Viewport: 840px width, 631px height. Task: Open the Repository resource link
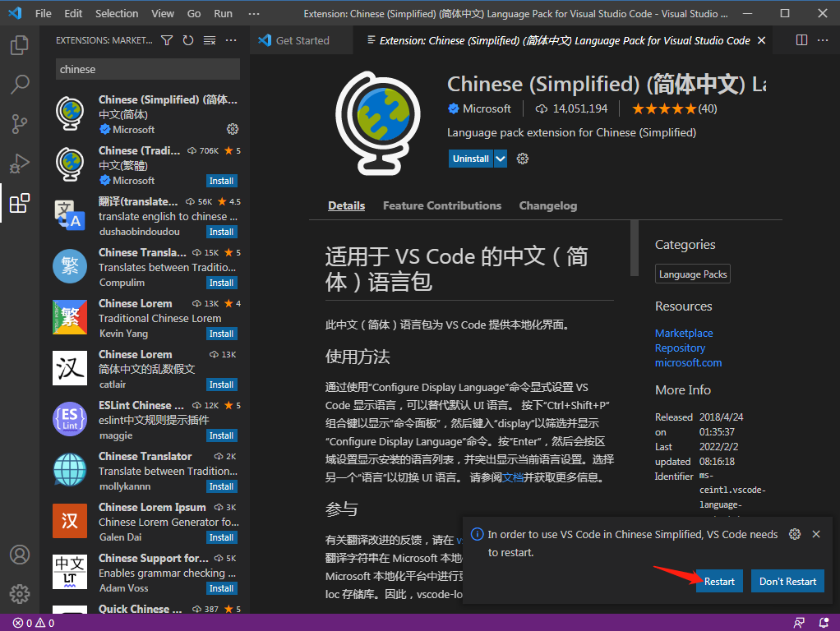pyautogui.click(x=680, y=348)
